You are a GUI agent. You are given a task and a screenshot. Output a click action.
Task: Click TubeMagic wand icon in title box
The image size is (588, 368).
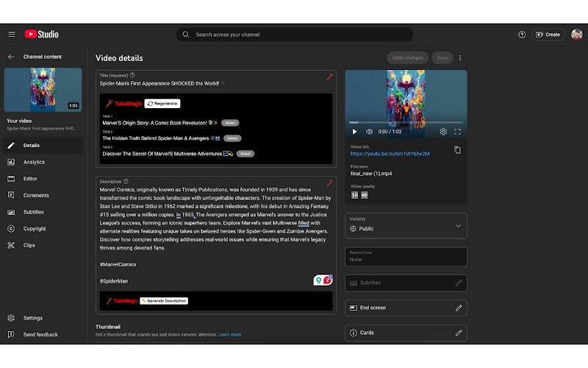(x=329, y=77)
